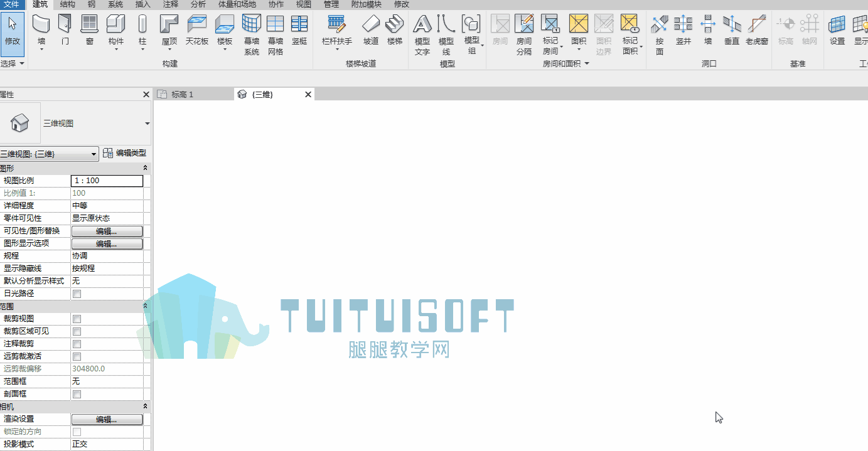Pick the 模型文字 model text tool
The image size is (868, 451).
(422, 34)
